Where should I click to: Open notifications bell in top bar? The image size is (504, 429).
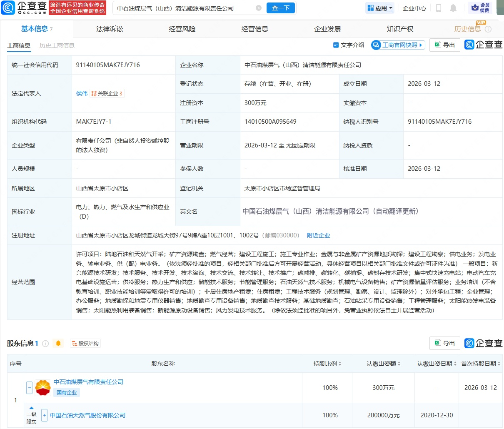click(453, 8)
